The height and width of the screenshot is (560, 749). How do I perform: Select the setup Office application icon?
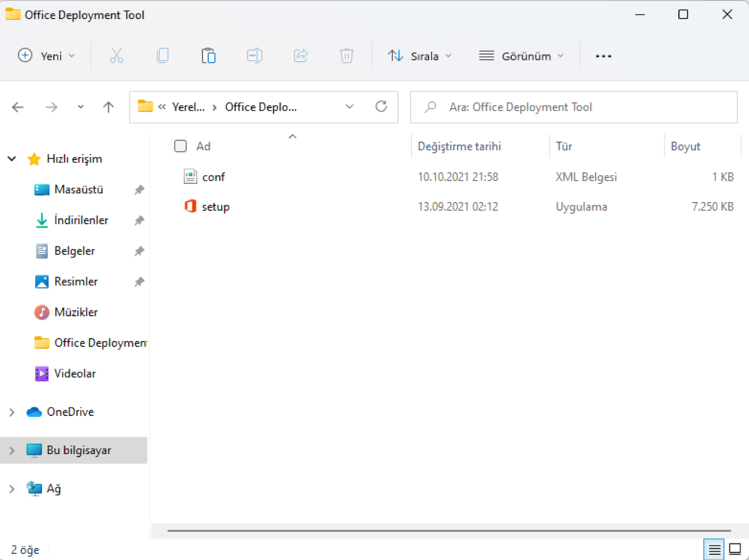(x=190, y=206)
